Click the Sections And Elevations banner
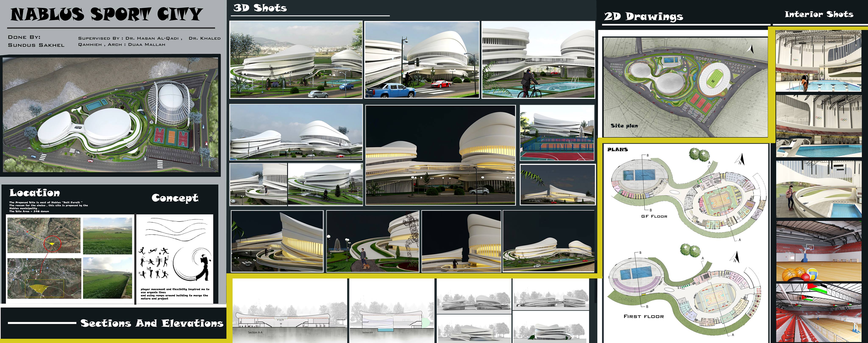Image resolution: width=868 pixels, height=343 pixels. pyautogui.click(x=152, y=323)
